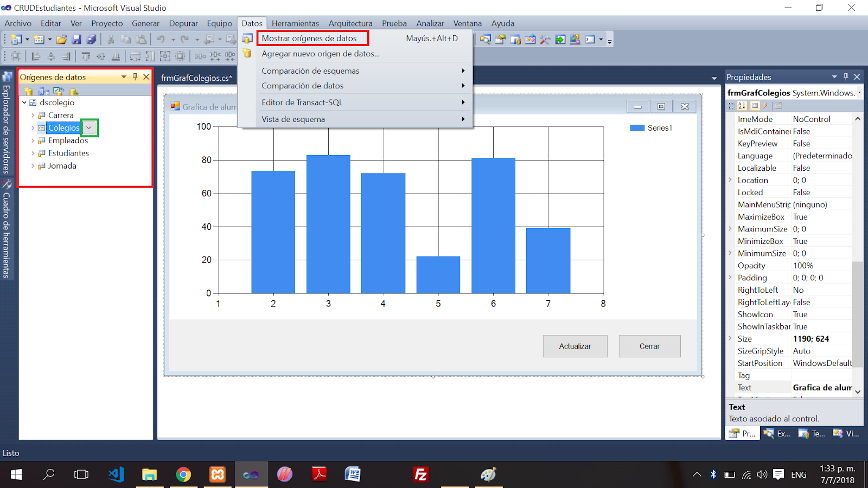The height and width of the screenshot is (488, 868).
Task: Collapse the dscolegio tree node
Action: point(24,102)
